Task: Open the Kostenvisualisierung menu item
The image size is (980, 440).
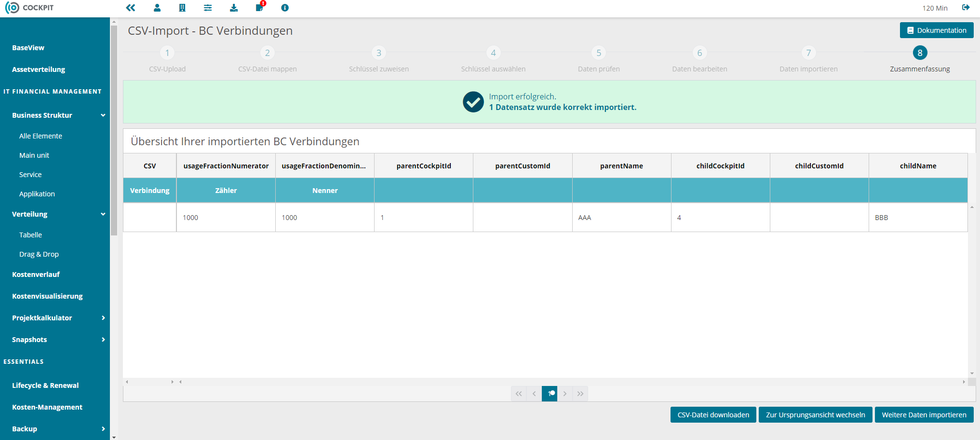Action: point(47,296)
